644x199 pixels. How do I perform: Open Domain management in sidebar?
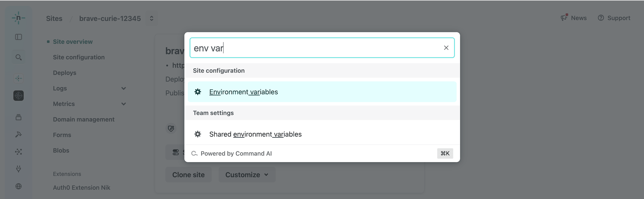click(84, 119)
